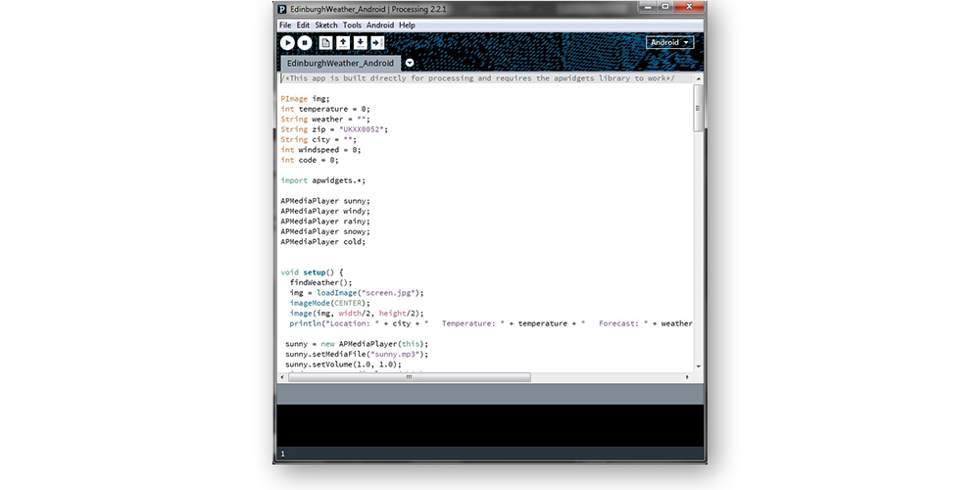Minimize the Processing window
Screen dimensions: 980x490
coord(648,6)
